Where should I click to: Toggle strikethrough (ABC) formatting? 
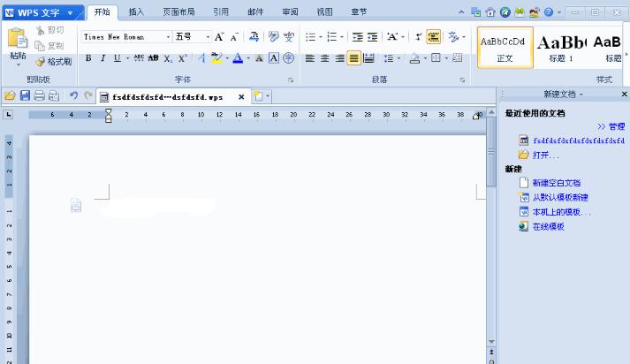(x=139, y=58)
